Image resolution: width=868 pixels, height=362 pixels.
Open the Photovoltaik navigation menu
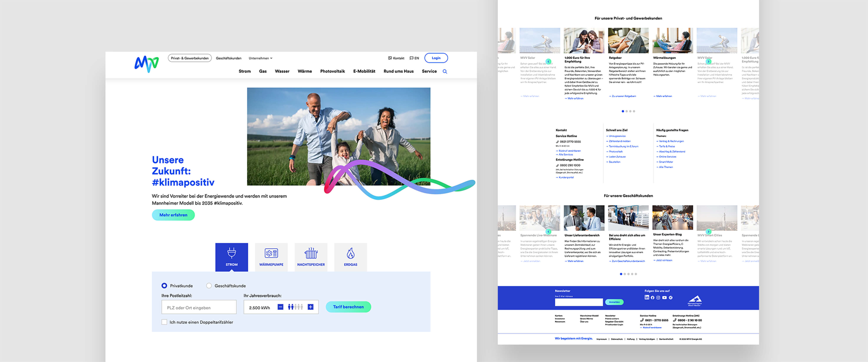pyautogui.click(x=332, y=71)
